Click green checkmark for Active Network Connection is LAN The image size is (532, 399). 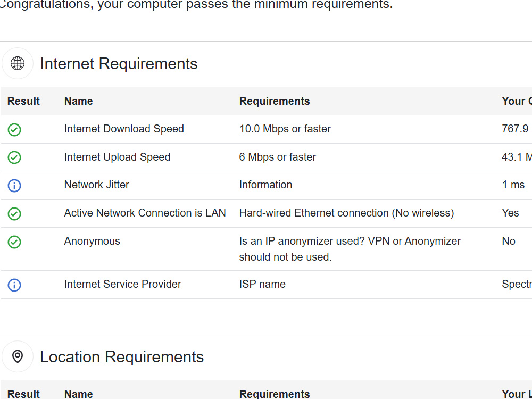coord(14,214)
